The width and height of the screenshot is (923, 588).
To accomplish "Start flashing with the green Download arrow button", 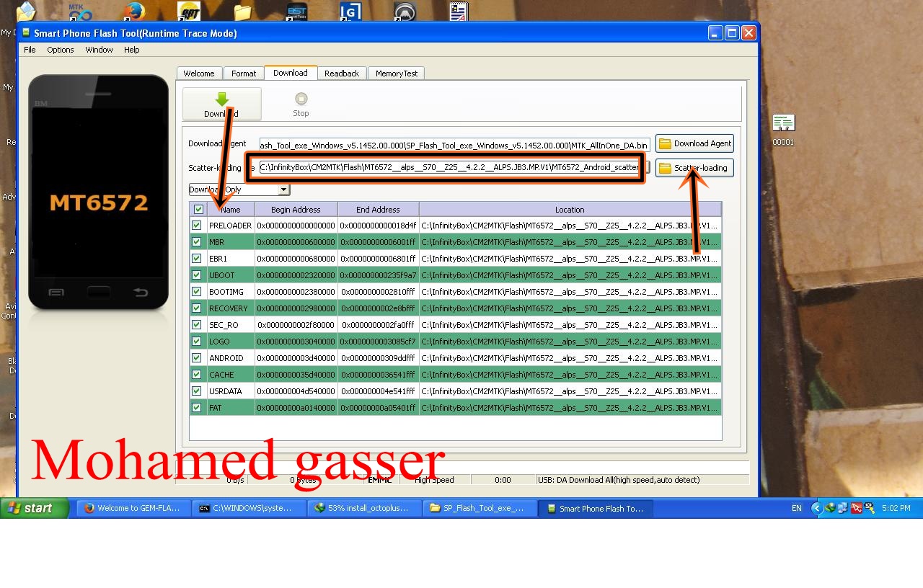I will pyautogui.click(x=221, y=104).
